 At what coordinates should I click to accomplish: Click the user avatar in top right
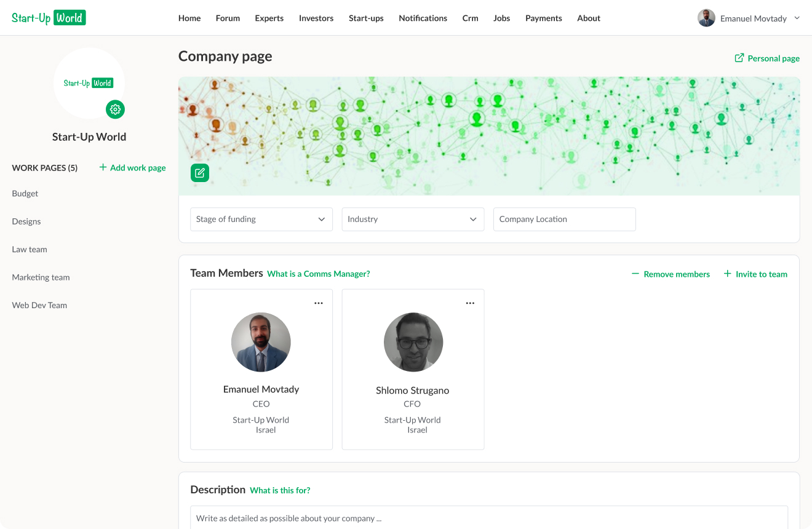(x=706, y=18)
